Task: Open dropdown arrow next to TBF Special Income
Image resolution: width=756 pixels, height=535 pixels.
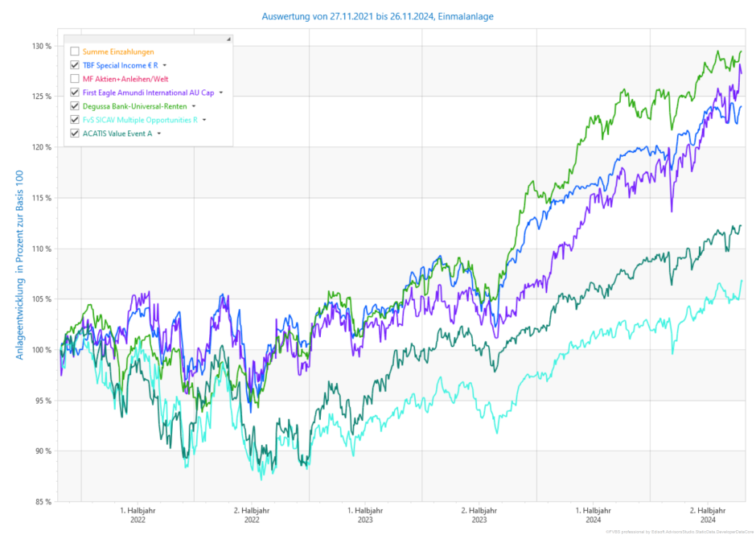Action: (x=164, y=65)
